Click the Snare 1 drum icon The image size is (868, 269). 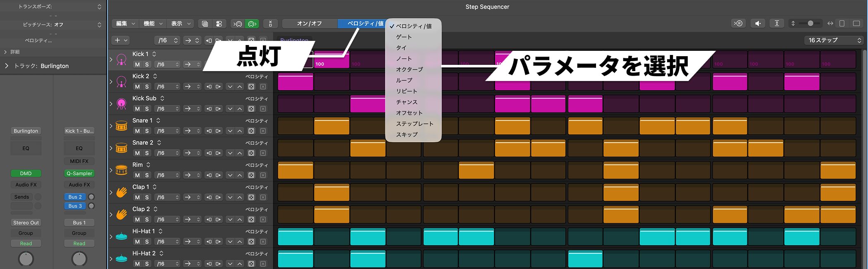pos(122,126)
